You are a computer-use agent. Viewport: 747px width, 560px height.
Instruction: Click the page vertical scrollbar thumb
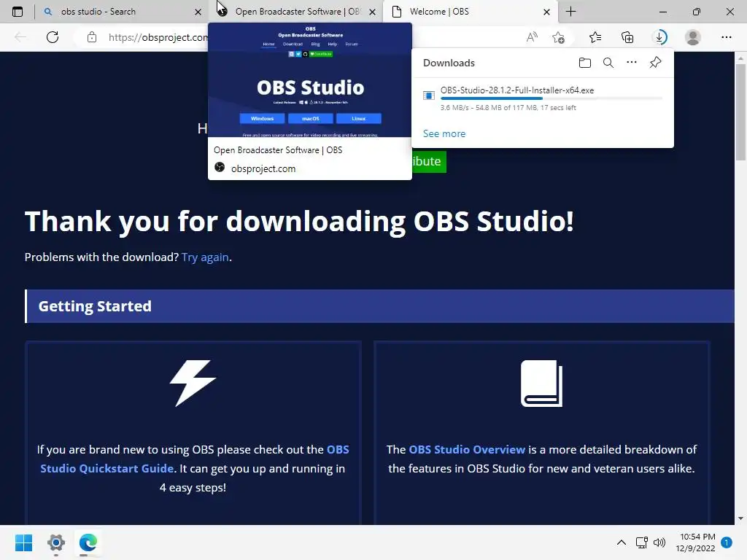pyautogui.click(x=740, y=112)
